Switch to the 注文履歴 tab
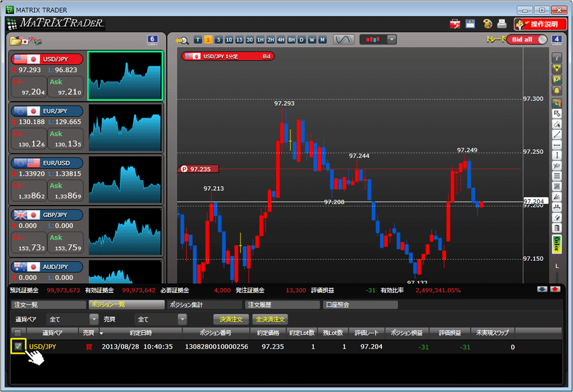The image size is (573, 392). coord(282,305)
